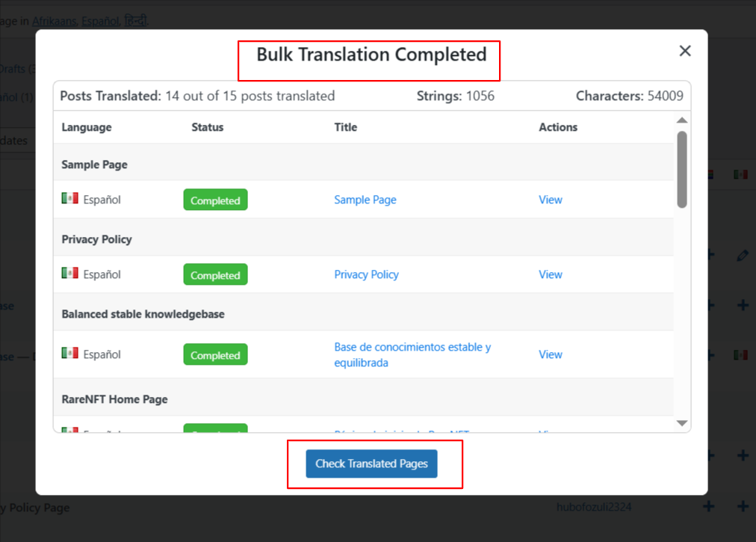
Task: Click the हिन्दी language link at top
Action: (135, 21)
